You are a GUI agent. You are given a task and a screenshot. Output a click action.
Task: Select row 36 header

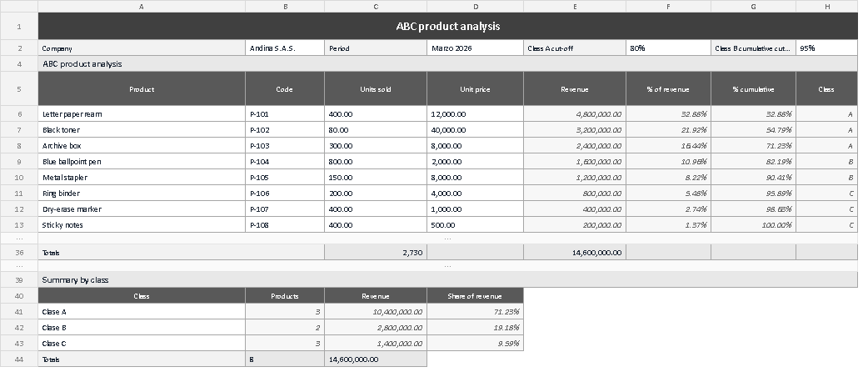(19, 252)
